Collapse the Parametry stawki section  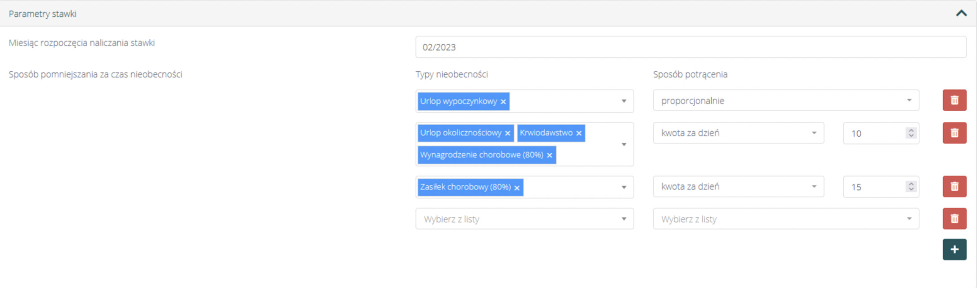coord(961,13)
